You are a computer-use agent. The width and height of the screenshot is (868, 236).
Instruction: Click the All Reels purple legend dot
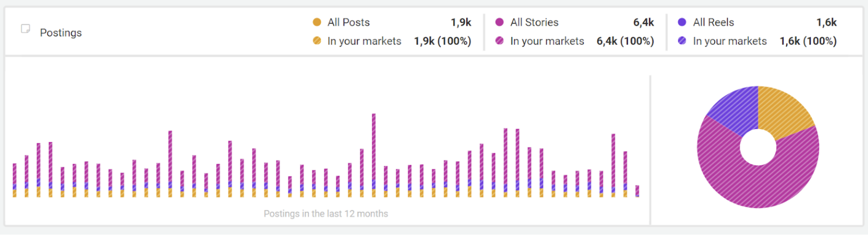point(682,22)
